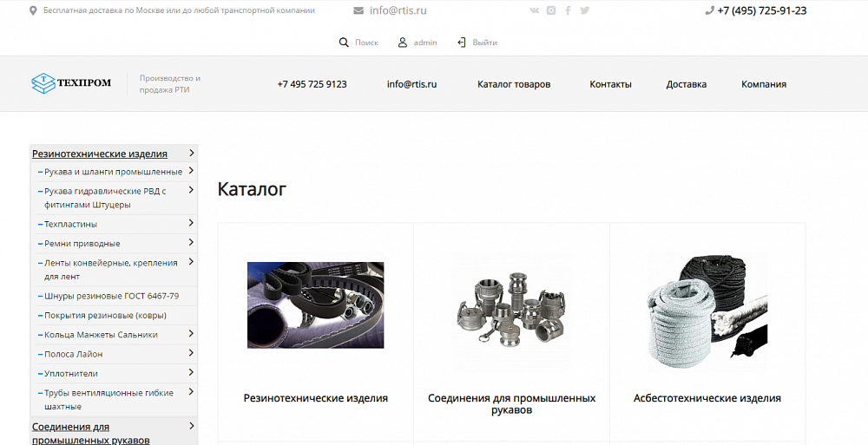
Task: Expand Трубы вентиляционные гибкие chevron
Action: 191,392
